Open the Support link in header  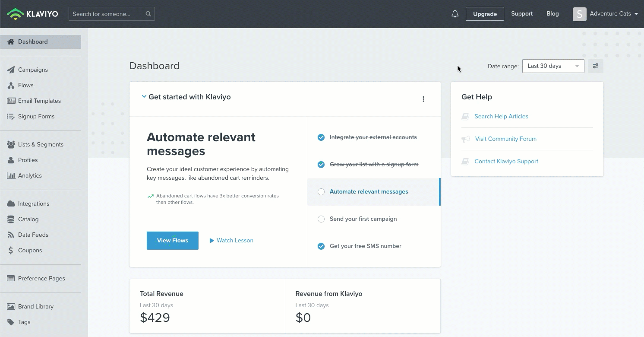coord(522,14)
